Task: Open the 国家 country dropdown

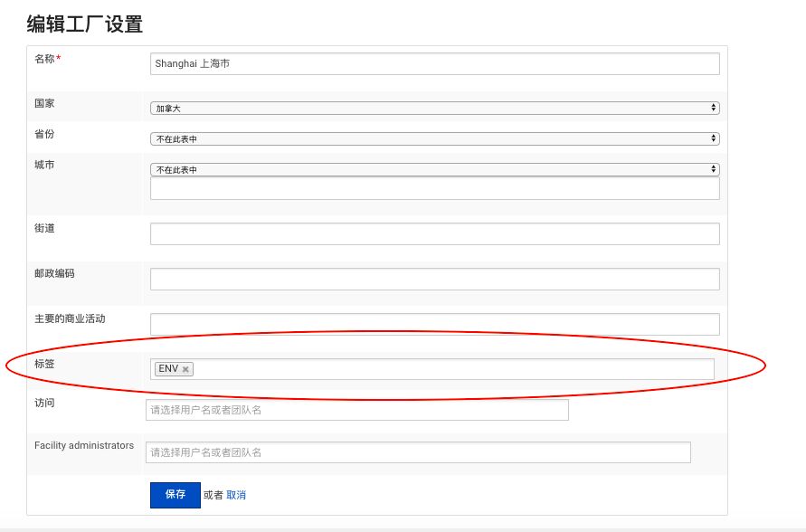Action: pos(434,108)
